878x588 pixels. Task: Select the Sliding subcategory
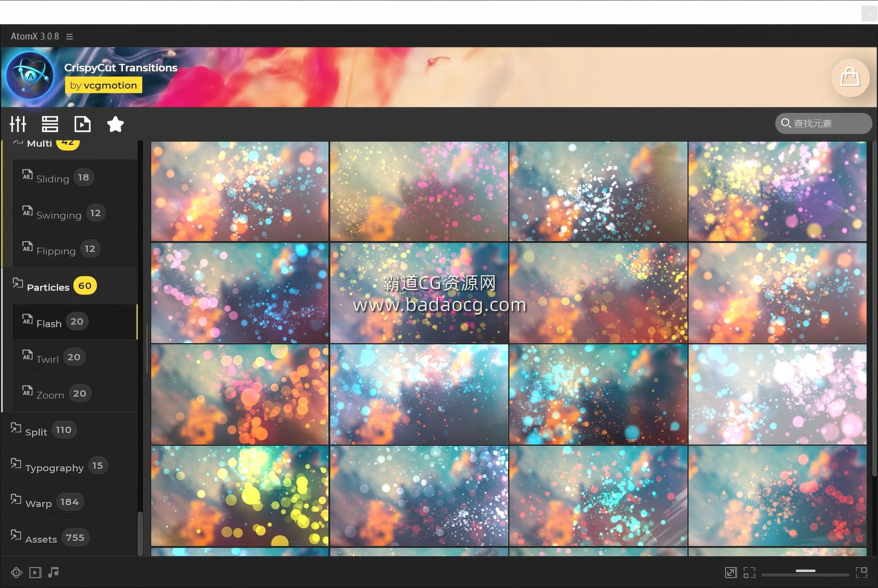tap(75, 177)
